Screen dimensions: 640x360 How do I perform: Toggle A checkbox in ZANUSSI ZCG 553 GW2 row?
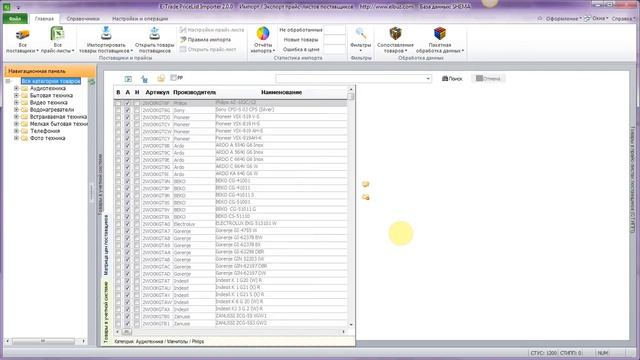coord(127,324)
